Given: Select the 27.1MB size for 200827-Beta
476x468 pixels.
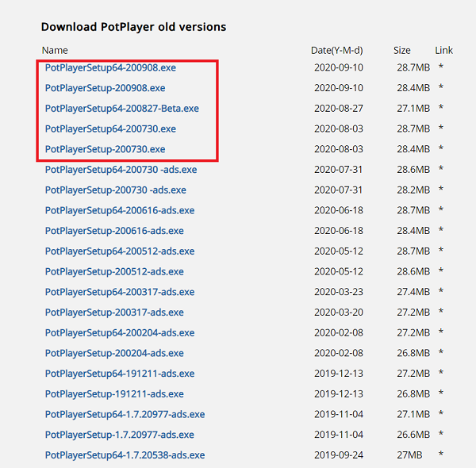Looking at the screenshot, I should [413, 109].
